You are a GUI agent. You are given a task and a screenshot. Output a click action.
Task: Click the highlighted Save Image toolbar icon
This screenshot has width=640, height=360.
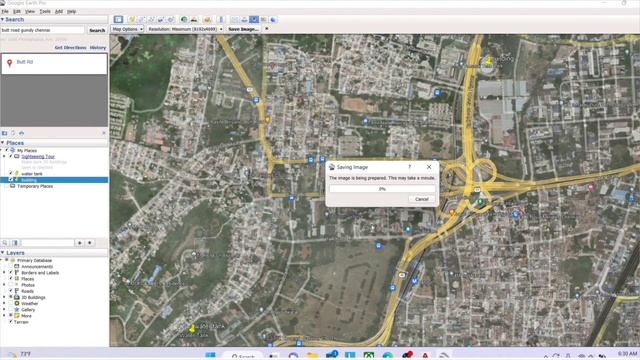click(254, 19)
